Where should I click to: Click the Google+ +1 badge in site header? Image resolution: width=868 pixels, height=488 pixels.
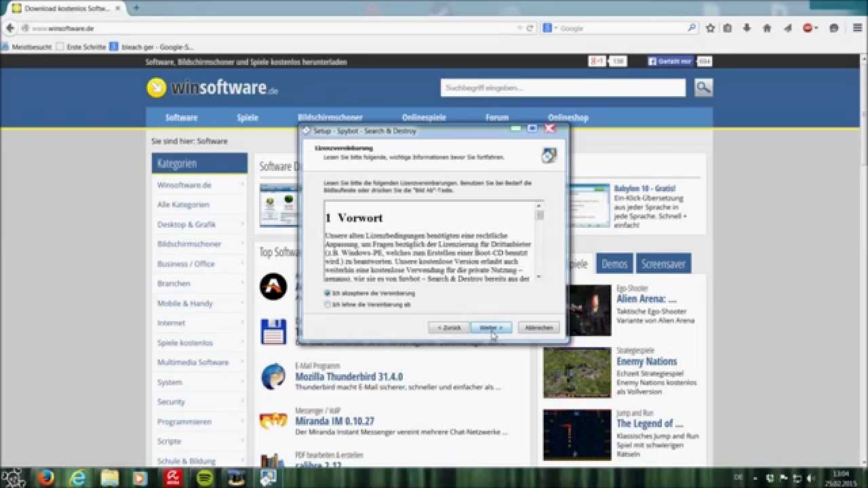click(597, 61)
